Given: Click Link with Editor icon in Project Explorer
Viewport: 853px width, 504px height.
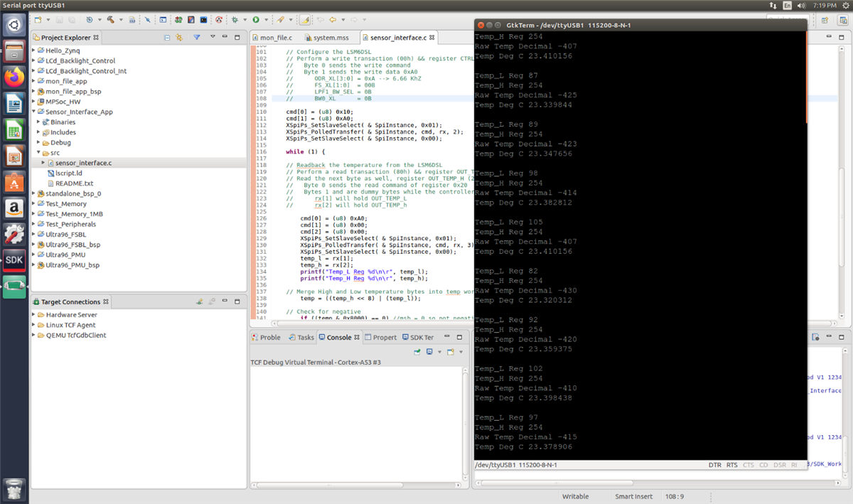Looking at the screenshot, I should (x=179, y=38).
